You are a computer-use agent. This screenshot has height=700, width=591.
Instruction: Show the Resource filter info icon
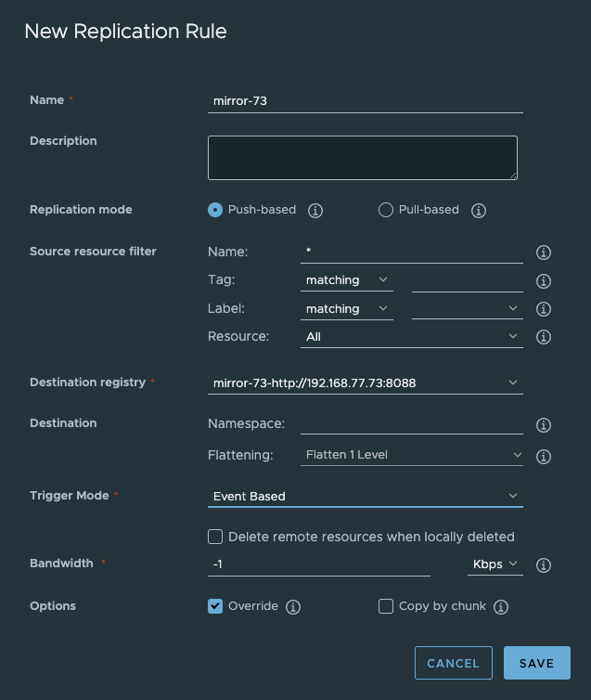tap(544, 337)
